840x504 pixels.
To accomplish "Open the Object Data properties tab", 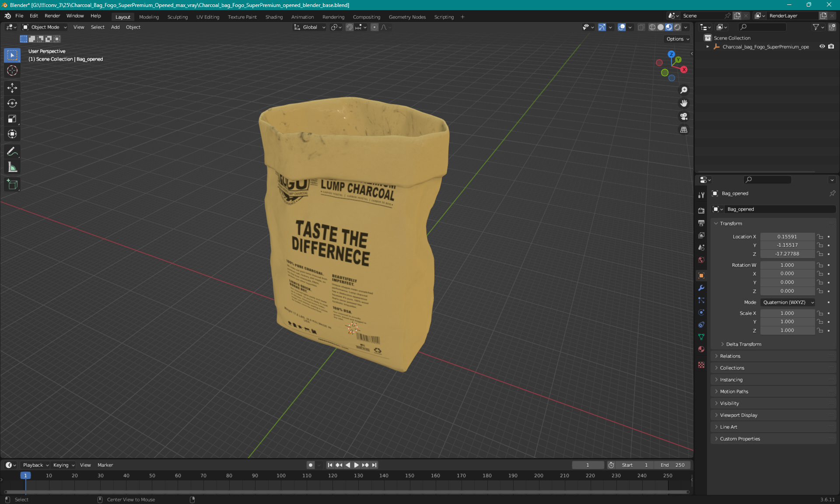I will (701, 337).
